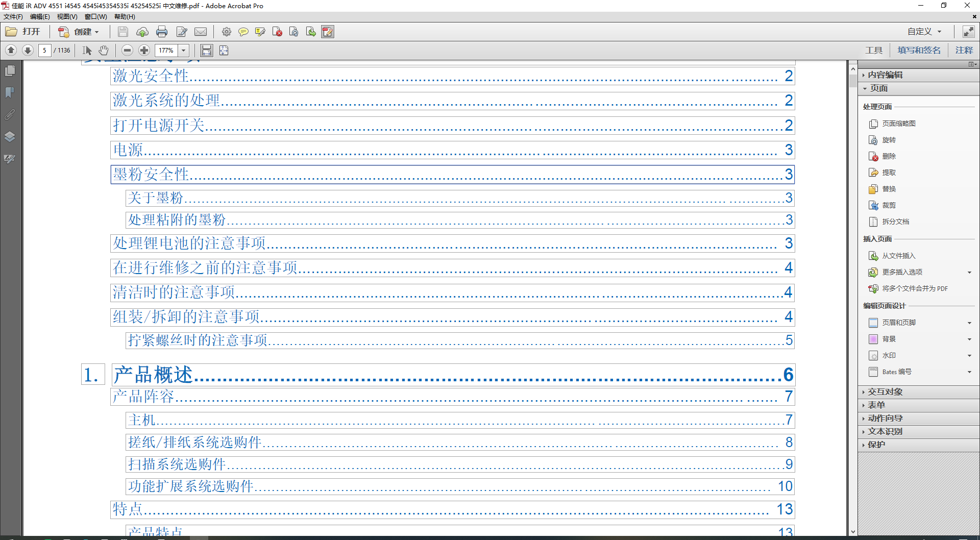Screen dimensions: 980x540
Task: Click the 裁剪 (Crop pages) tool
Action: pos(888,205)
